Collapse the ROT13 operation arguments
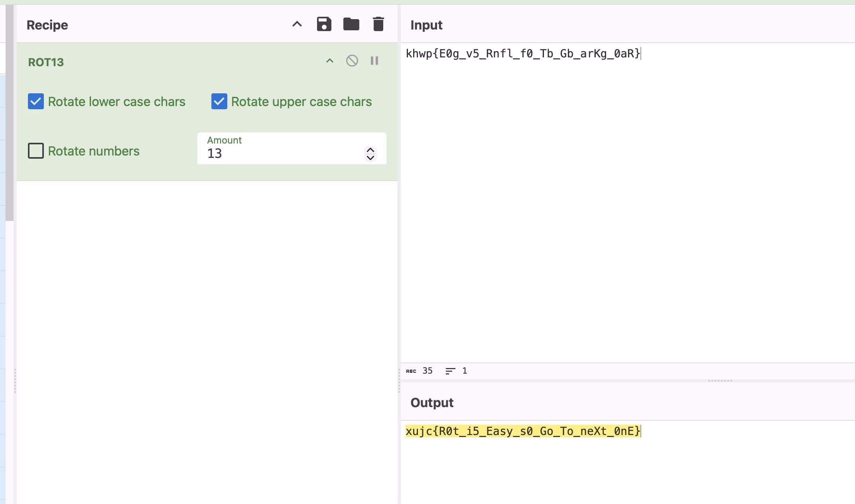The image size is (855, 504). 329,61
